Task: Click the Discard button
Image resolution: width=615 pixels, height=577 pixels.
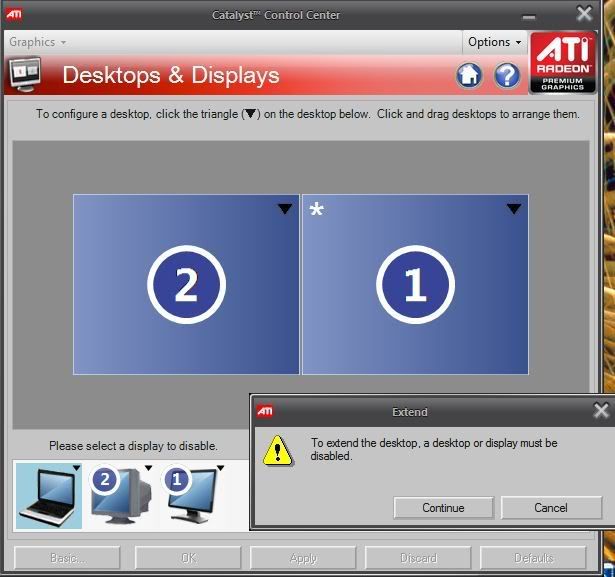Action: [x=418, y=557]
